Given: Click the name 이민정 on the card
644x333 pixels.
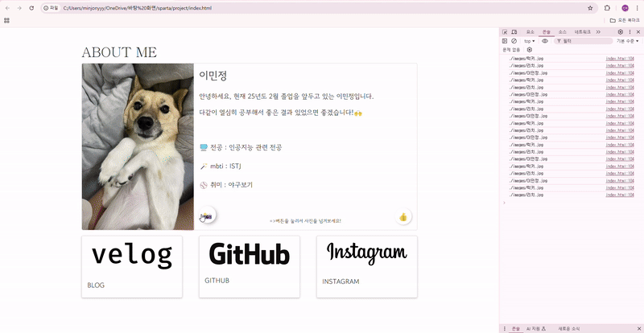Looking at the screenshot, I should [x=213, y=75].
